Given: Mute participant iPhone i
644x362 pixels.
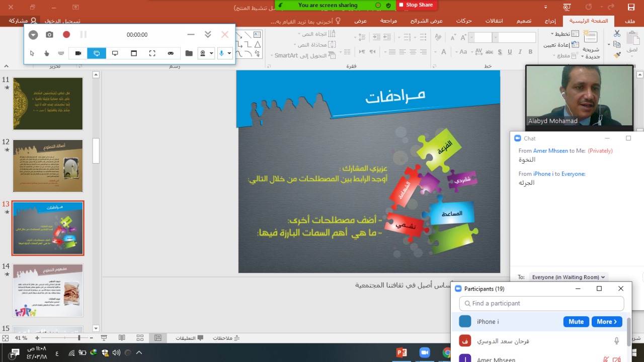Looking at the screenshot, I should pos(576,322).
